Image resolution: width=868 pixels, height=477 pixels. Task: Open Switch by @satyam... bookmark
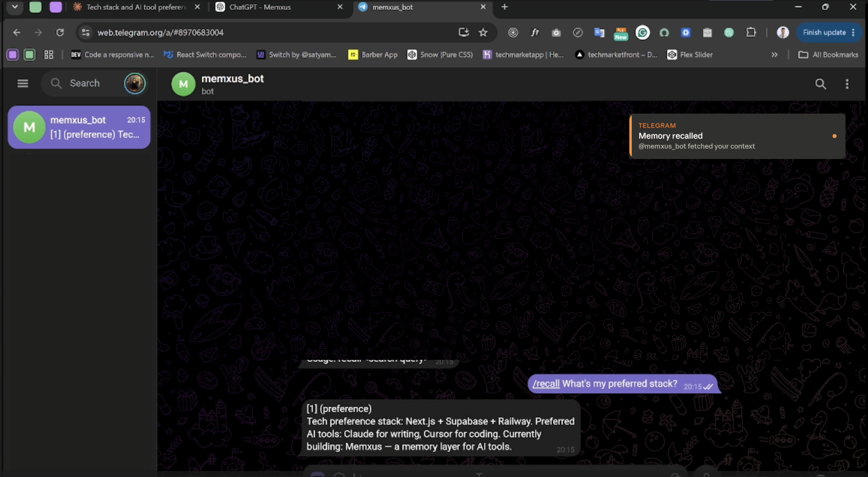(297, 55)
